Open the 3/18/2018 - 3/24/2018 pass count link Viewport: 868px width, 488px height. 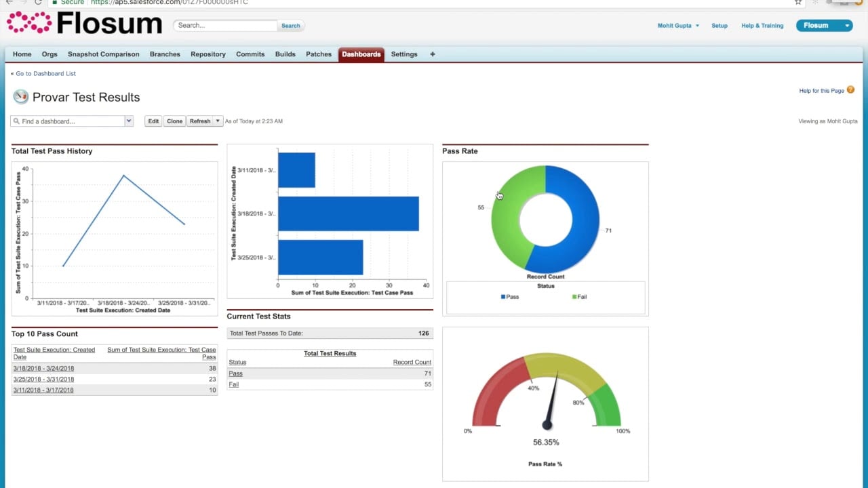43,368
